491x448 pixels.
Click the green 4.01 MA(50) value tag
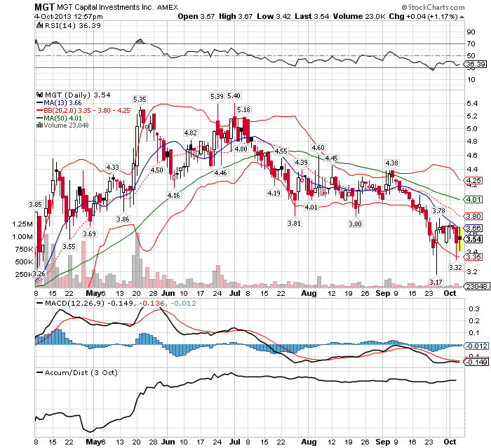[x=473, y=199]
